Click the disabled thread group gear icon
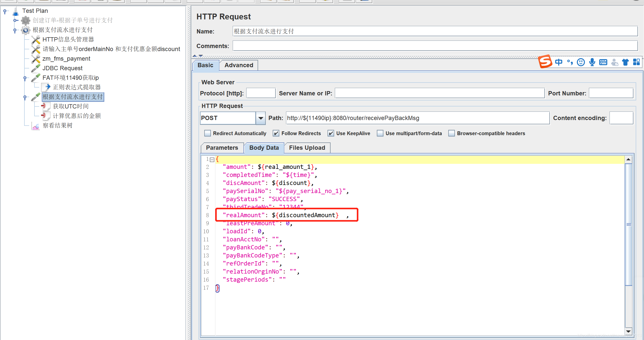Viewport: 644px width, 340px height. click(x=26, y=20)
